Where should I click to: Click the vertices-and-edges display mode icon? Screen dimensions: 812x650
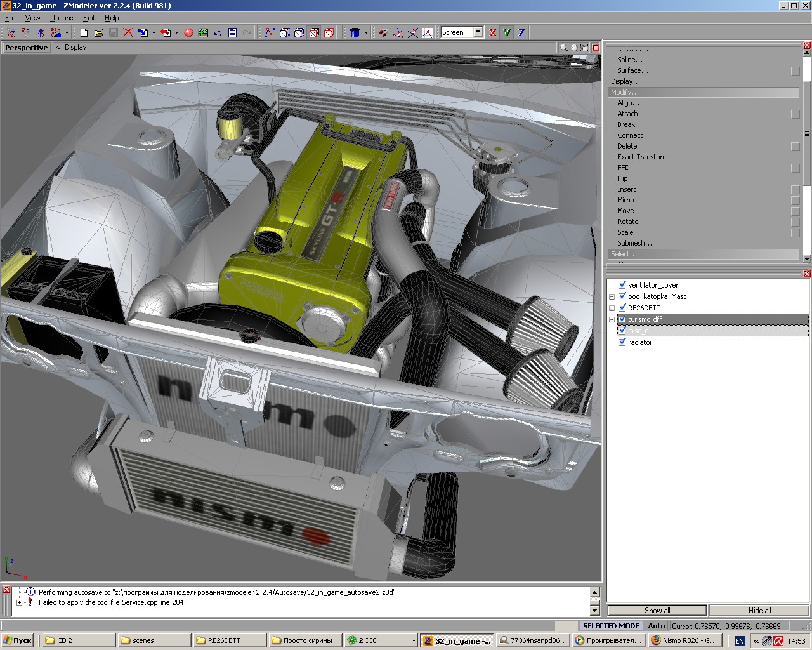[x=270, y=32]
